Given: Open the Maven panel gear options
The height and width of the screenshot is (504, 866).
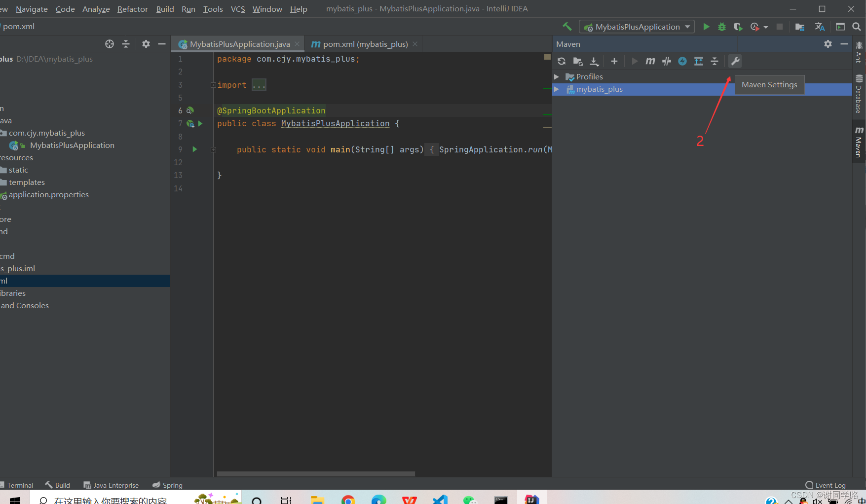Looking at the screenshot, I should pyautogui.click(x=828, y=44).
